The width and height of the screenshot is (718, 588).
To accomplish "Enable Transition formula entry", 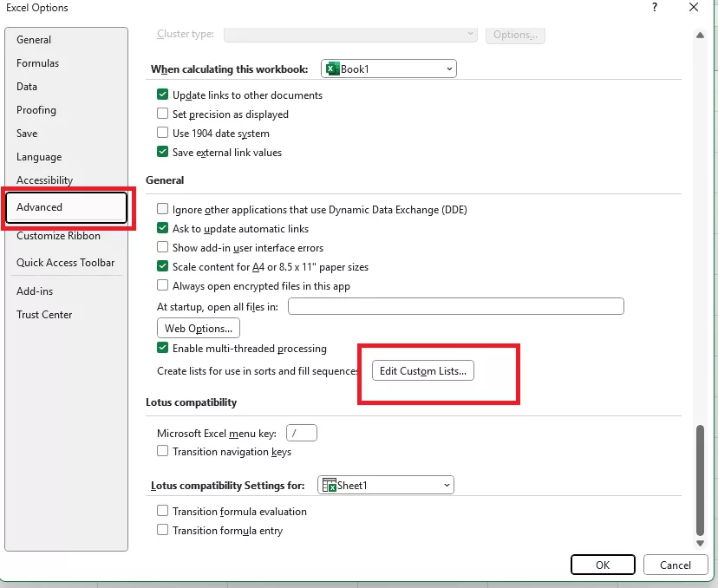I will point(162,529).
